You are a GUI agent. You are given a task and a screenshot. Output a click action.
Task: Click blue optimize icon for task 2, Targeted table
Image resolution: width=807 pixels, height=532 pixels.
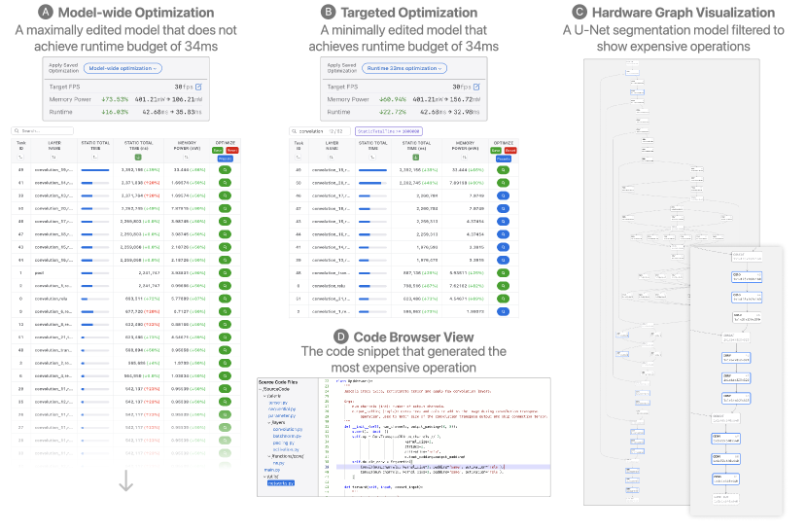click(x=503, y=311)
